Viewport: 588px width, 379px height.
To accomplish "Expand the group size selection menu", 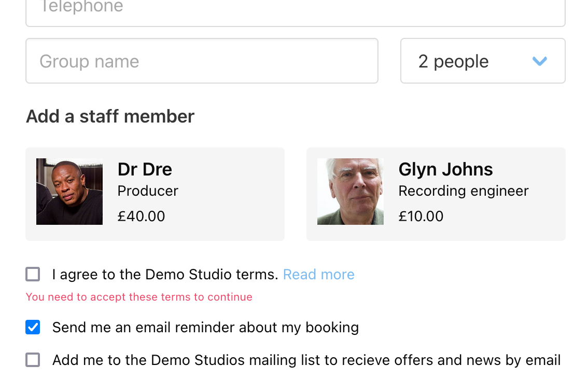I will tap(482, 61).
